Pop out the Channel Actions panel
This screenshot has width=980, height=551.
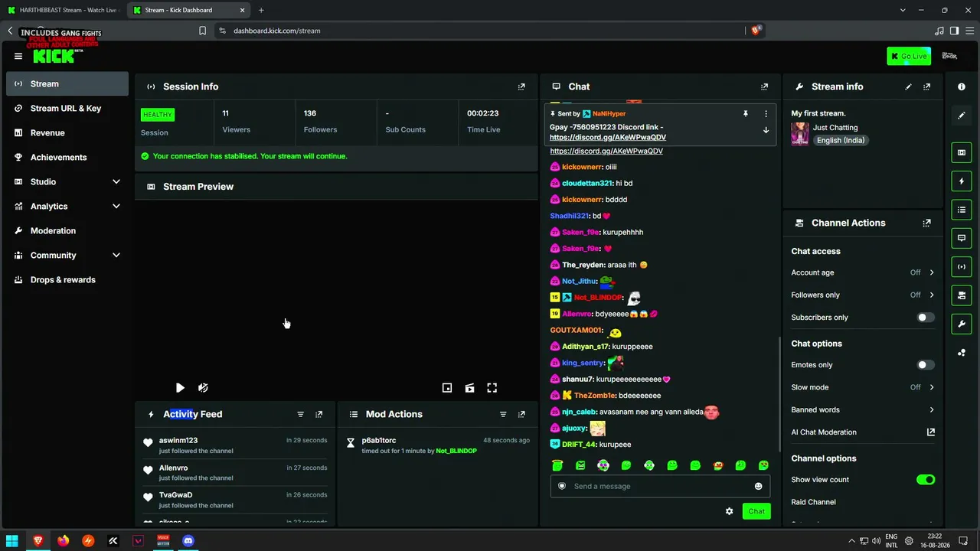[x=927, y=223]
